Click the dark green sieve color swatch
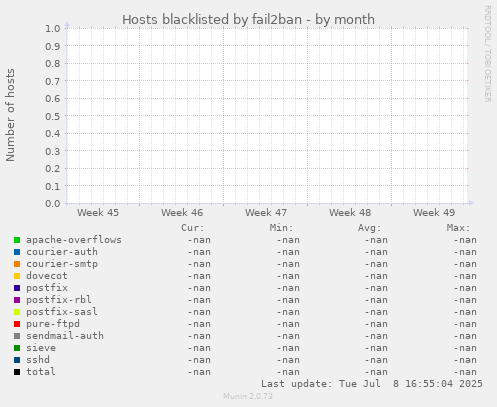Image resolution: width=497 pixels, height=407 pixels. pos(17,348)
